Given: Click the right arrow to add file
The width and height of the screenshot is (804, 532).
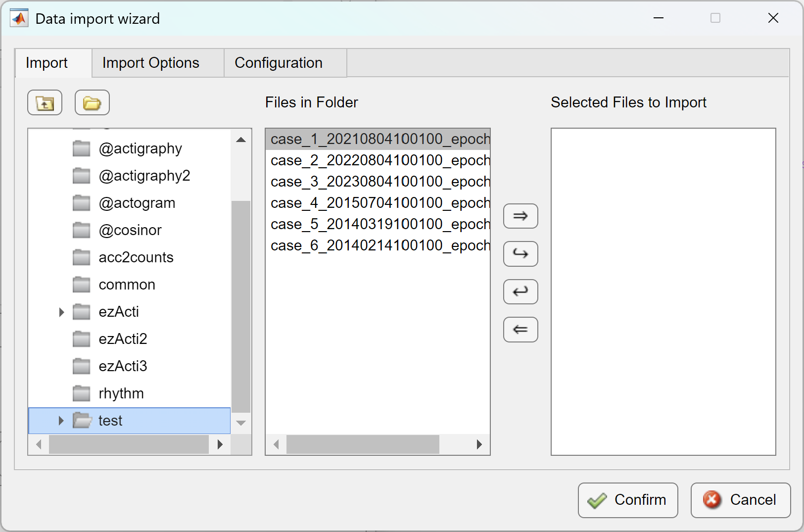Looking at the screenshot, I should (x=520, y=216).
